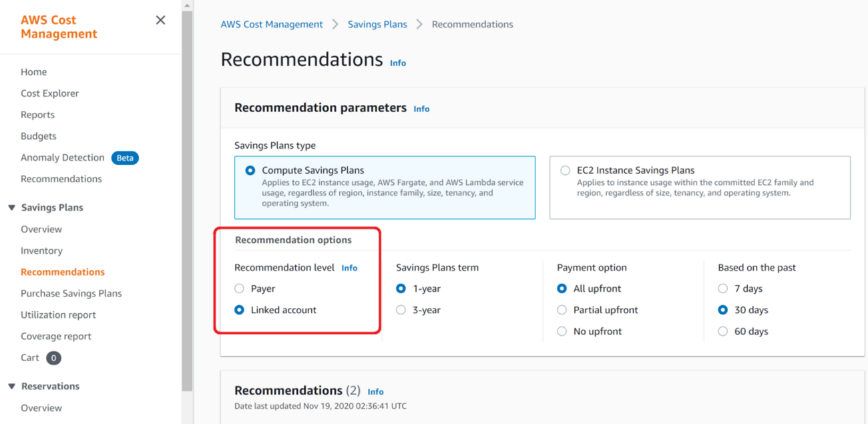This screenshot has height=424, width=868.
Task: Click the Info link next to Recommendations heading
Action: [x=398, y=63]
